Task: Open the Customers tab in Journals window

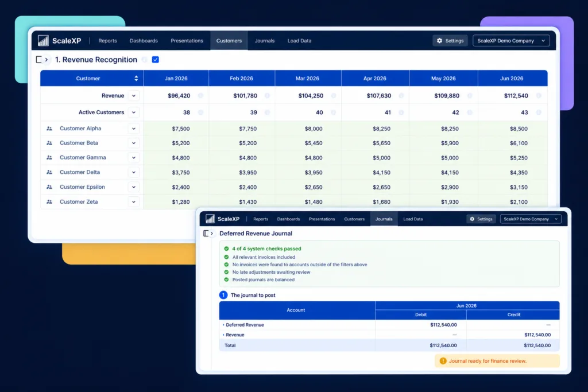Action: click(x=354, y=219)
